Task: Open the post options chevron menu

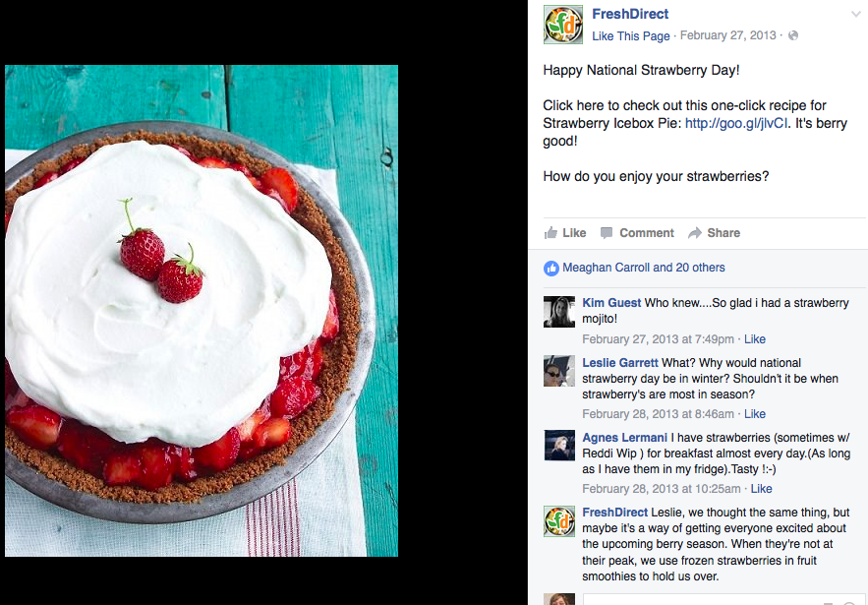Action: pyautogui.click(x=856, y=15)
